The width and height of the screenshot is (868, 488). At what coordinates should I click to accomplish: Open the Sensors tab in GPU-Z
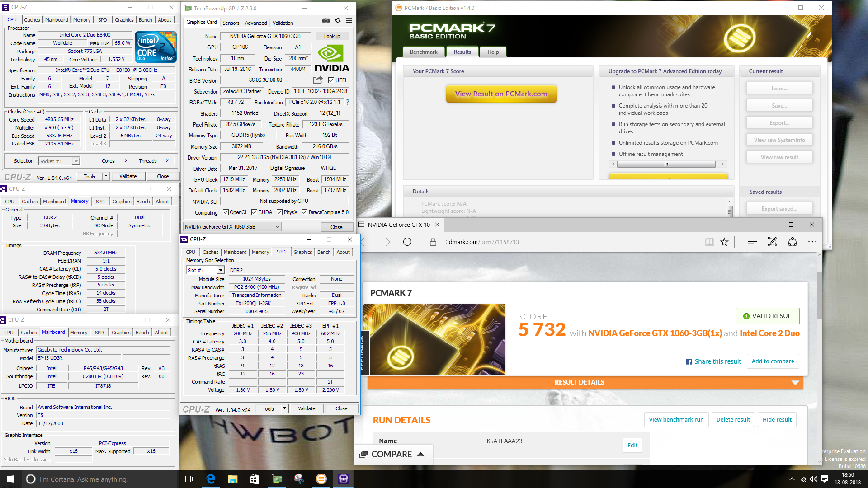[231, 23]
